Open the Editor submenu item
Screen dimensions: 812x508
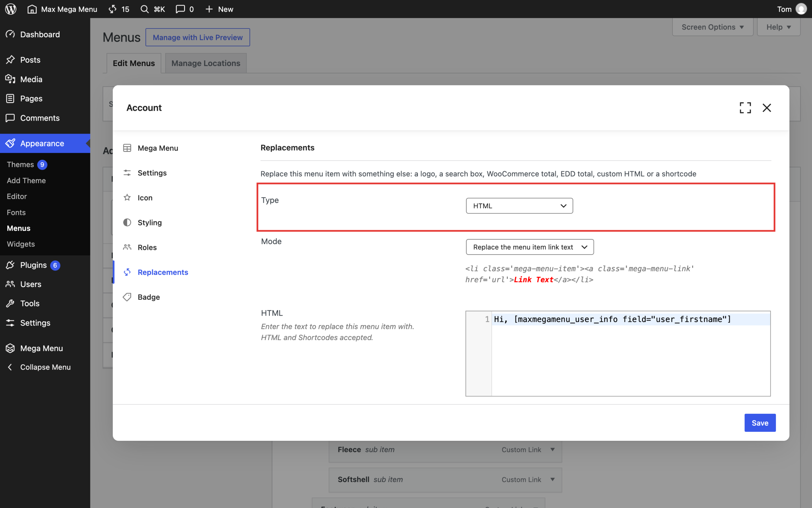coord(17,196)
